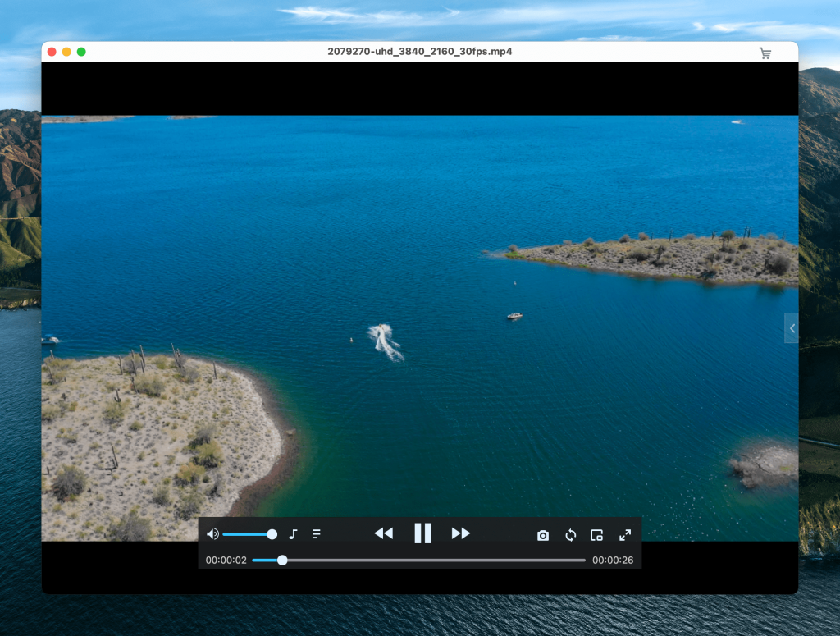Rewind the video with the double-left arrows
The image size is (840, 636).
coord(383,533)
